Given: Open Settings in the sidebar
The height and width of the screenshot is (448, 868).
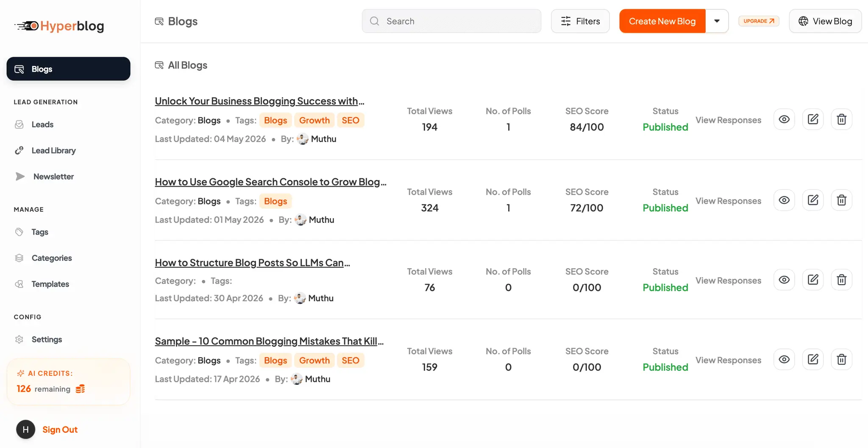Looking at the screenshot, I should [47, 339].
